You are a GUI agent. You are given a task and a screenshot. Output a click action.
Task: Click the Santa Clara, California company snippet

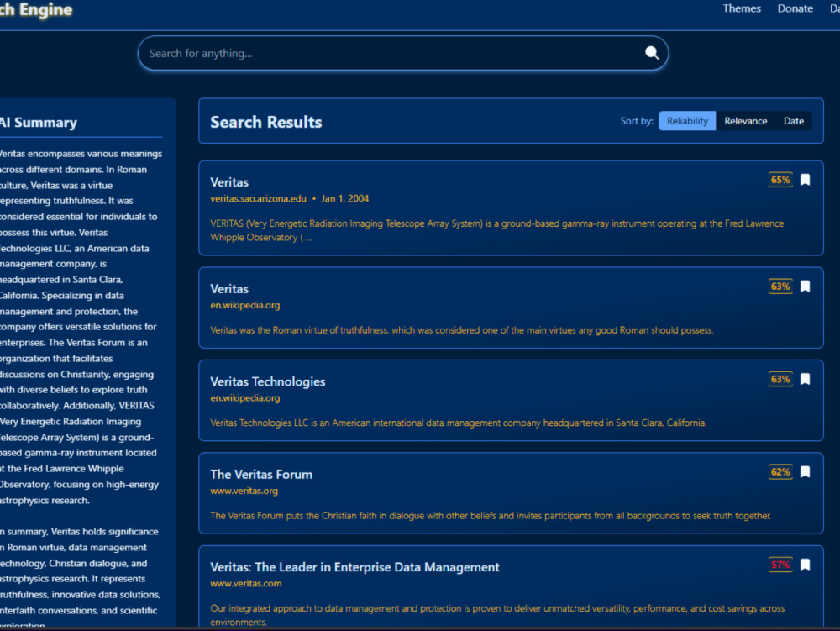click(x=458, y=423)
